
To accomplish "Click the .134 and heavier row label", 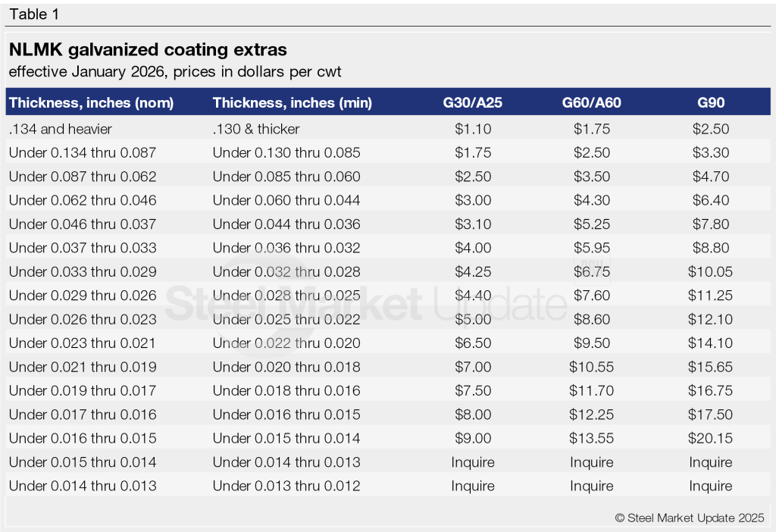I will click(x=60, y=129).
